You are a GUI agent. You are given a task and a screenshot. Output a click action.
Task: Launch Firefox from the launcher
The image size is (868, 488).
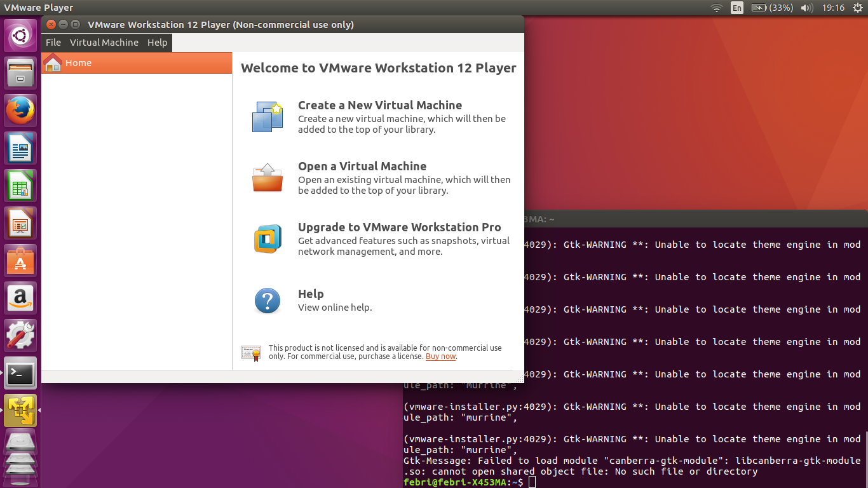pos(21,110)
